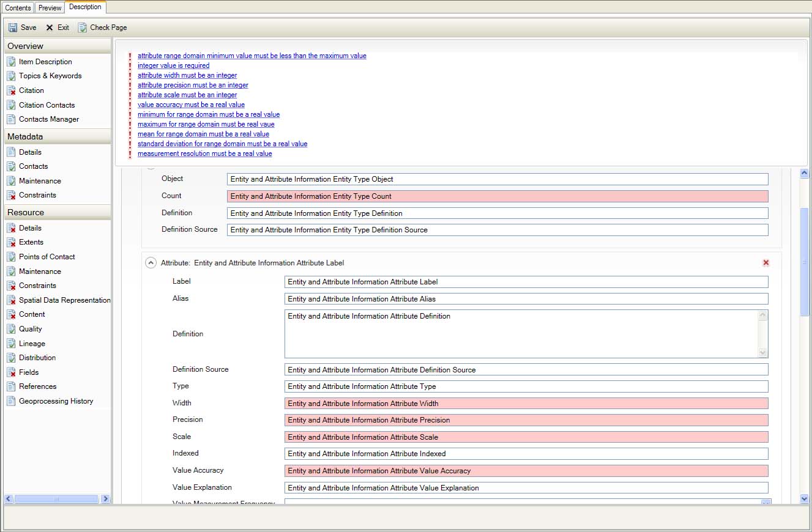Open 'attribute width must be an integer' link

click(187, 75)
